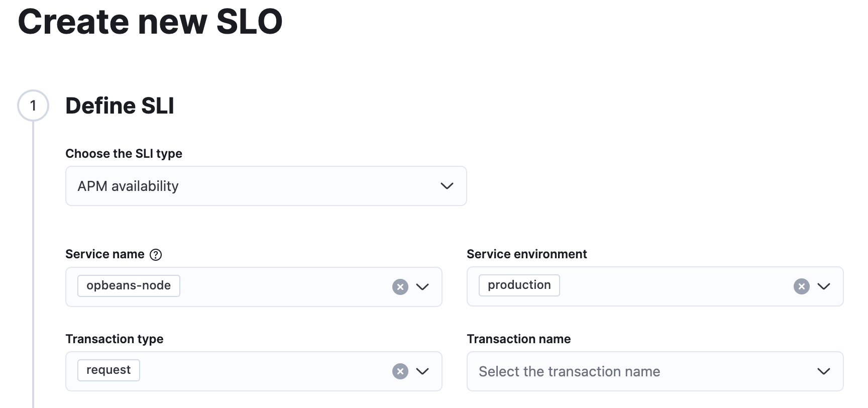Expand the Service name dropdown

point(422,286)
